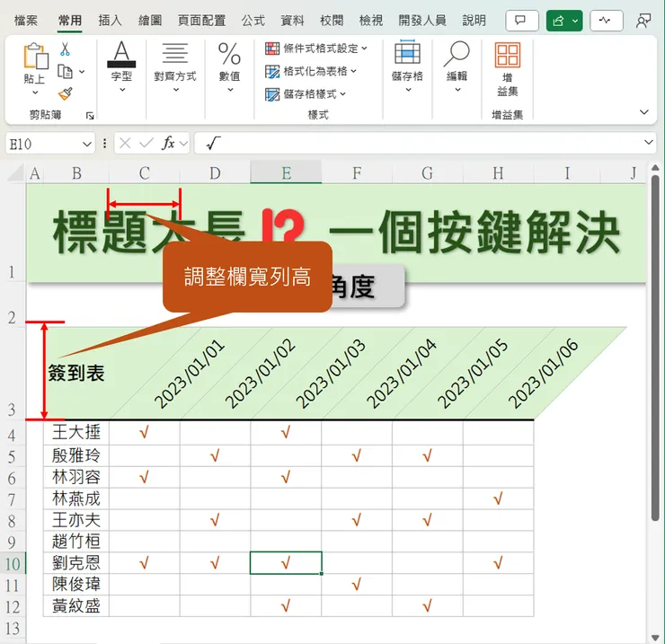Click the vertical scrollbar thumb
This screenshot has height=644, width=665.
pyautogui.click(x=655, y=348)
